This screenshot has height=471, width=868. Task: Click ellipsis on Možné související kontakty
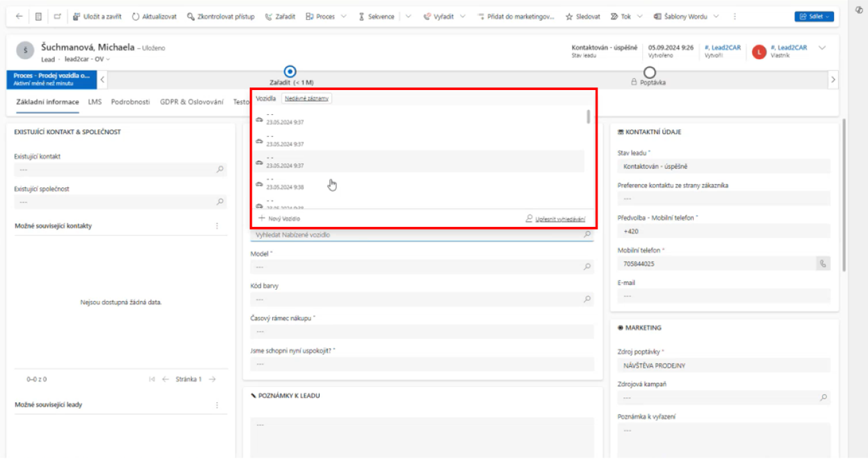(216, 226)
